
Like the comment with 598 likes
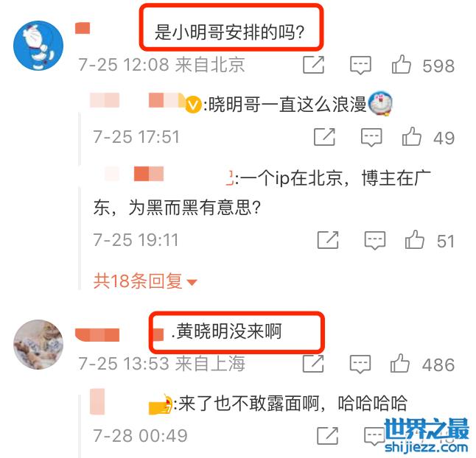pyautogui.click(x=402, y=64)
